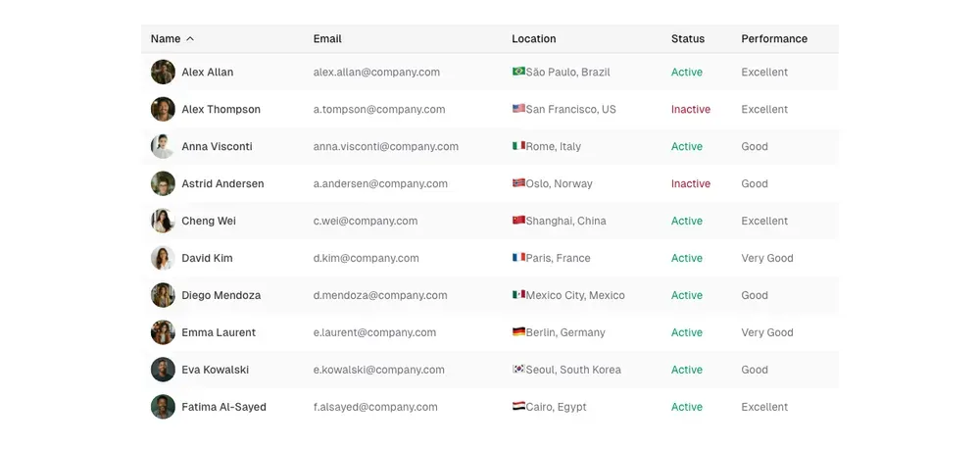This screenshot has width=980, height=450.
Task: Open alex.allan@company.com email link
Action: [x=376, y=72]
